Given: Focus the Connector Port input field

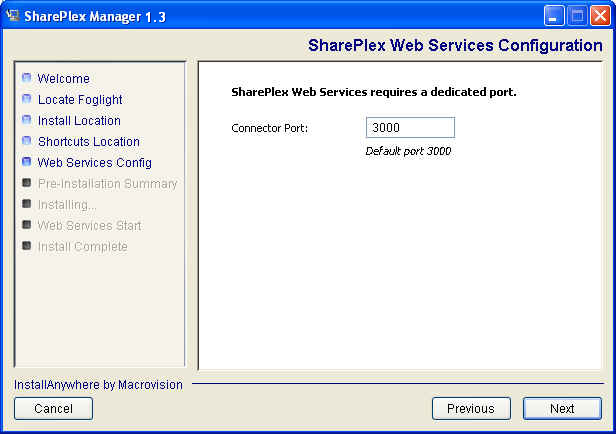Looking at the screenshot, I should (x=410, y=128).
